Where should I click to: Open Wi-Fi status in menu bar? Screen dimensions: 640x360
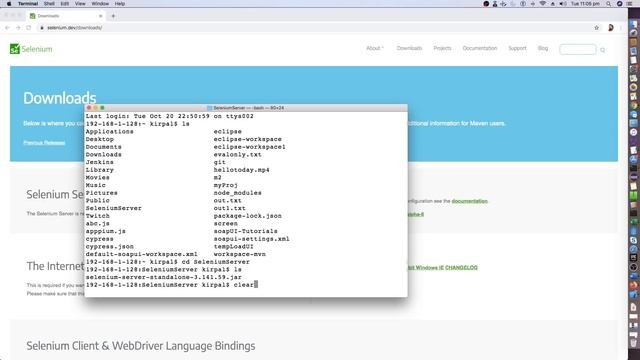[x=542, y=4]
